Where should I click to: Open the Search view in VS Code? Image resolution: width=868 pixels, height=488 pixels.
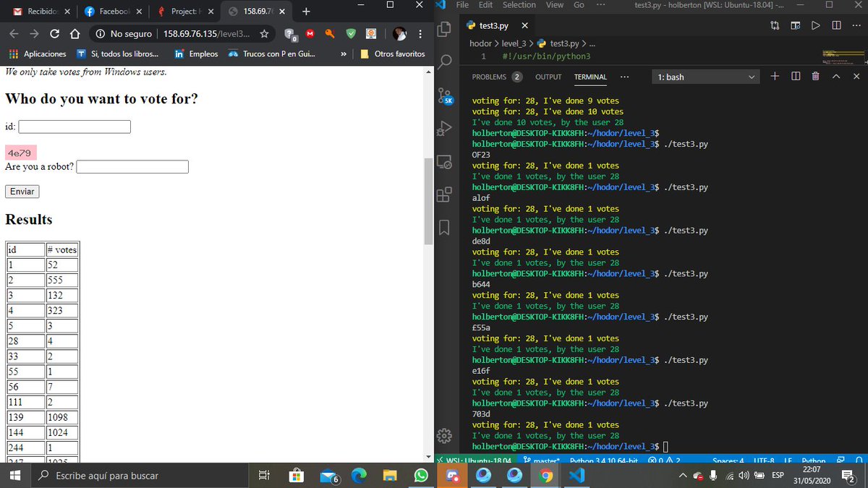coord(445,61)
